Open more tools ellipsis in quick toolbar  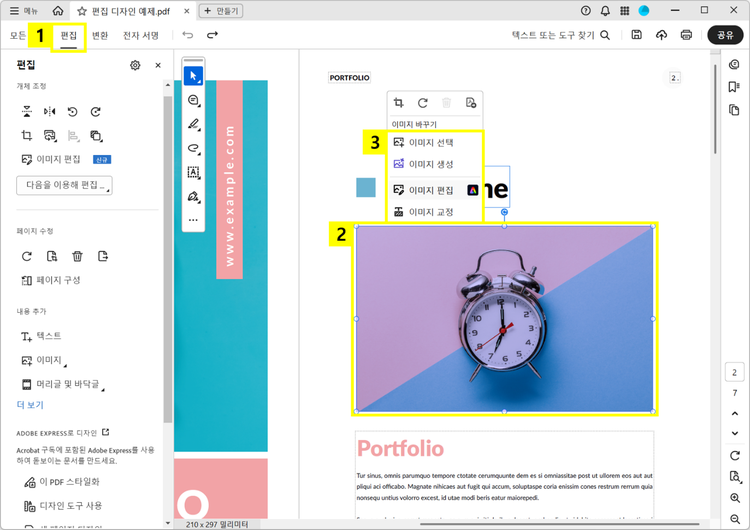coord(193,220)
